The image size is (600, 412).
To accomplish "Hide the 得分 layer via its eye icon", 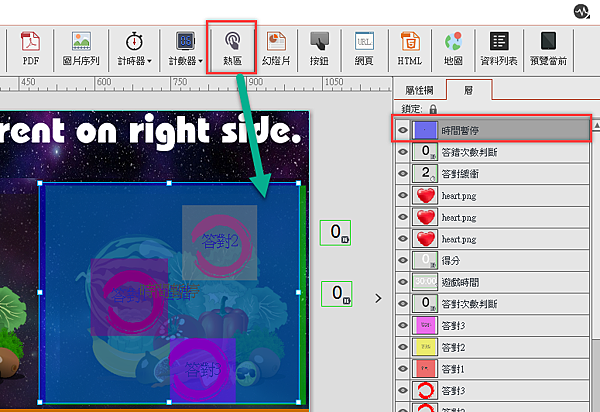I will click(403, 260).
